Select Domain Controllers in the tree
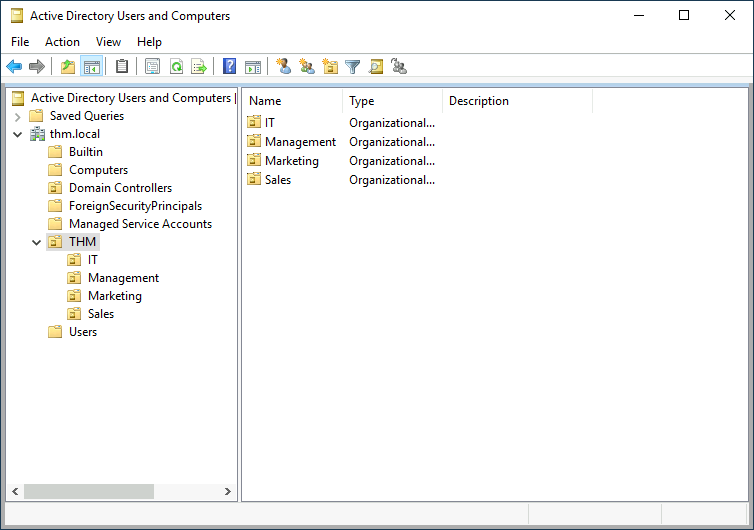 coord(120,188)
